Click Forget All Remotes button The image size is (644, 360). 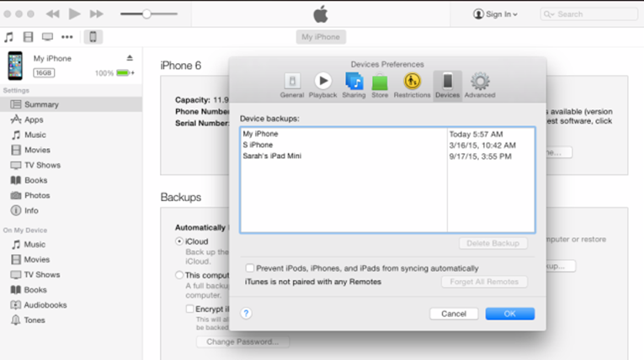pos(484,282)
